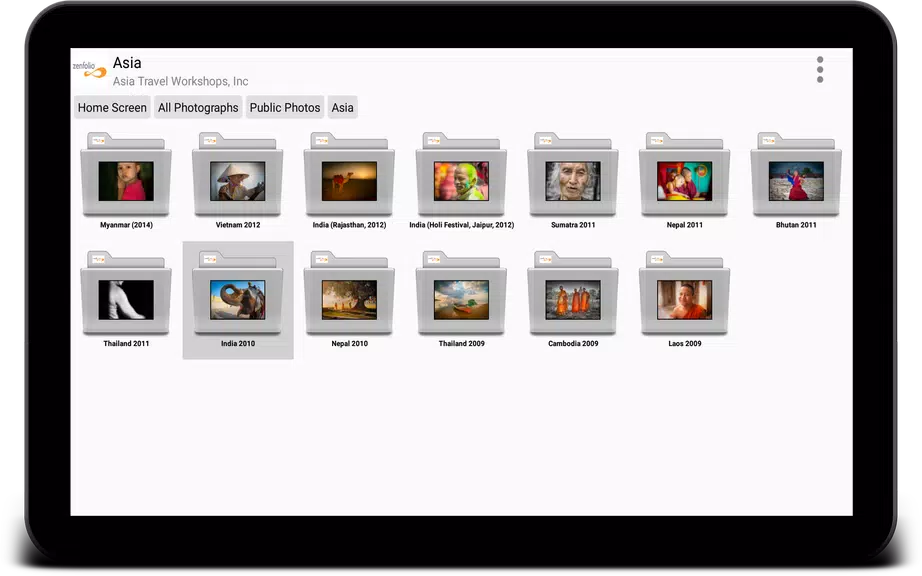922x576 pixels.
Task: Open the Myanmar (2014) folder icon
Action: tap(125, 176)
